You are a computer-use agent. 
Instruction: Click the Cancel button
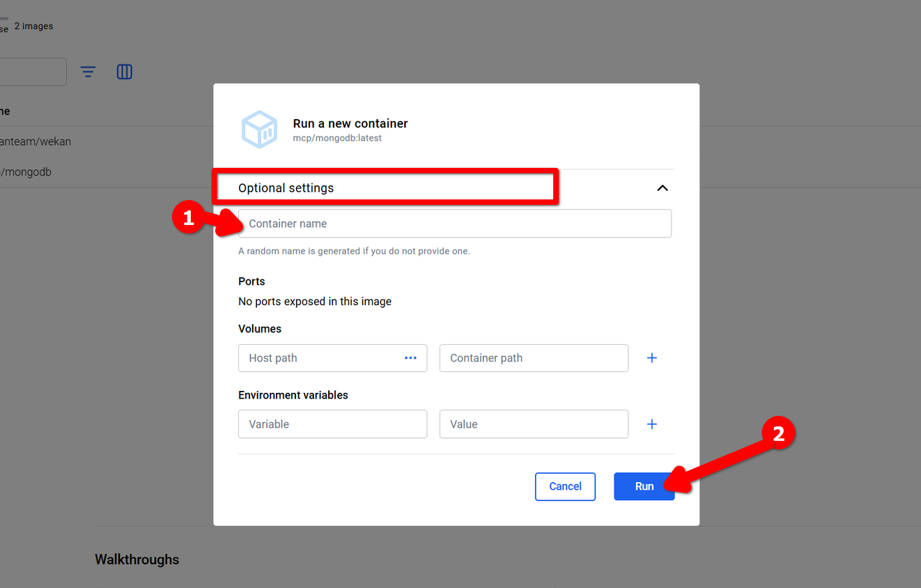(x=565, y=487)
